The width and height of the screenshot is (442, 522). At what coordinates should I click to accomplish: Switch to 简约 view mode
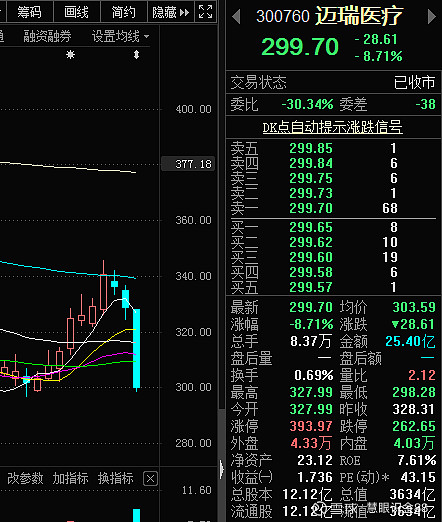[124, 12]
